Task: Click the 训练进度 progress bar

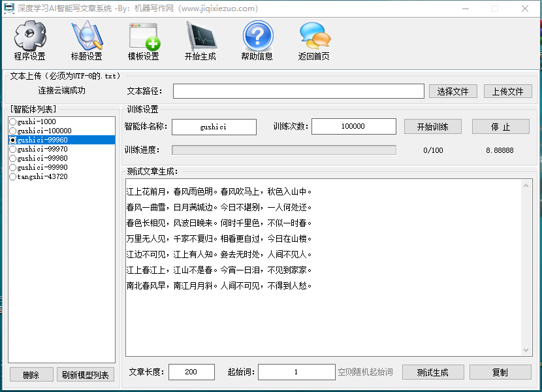Action: 283,150
